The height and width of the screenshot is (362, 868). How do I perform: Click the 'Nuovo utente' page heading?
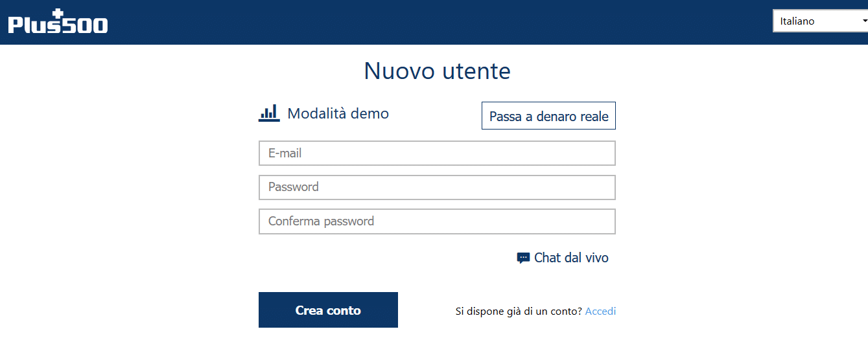coord(437,71)
